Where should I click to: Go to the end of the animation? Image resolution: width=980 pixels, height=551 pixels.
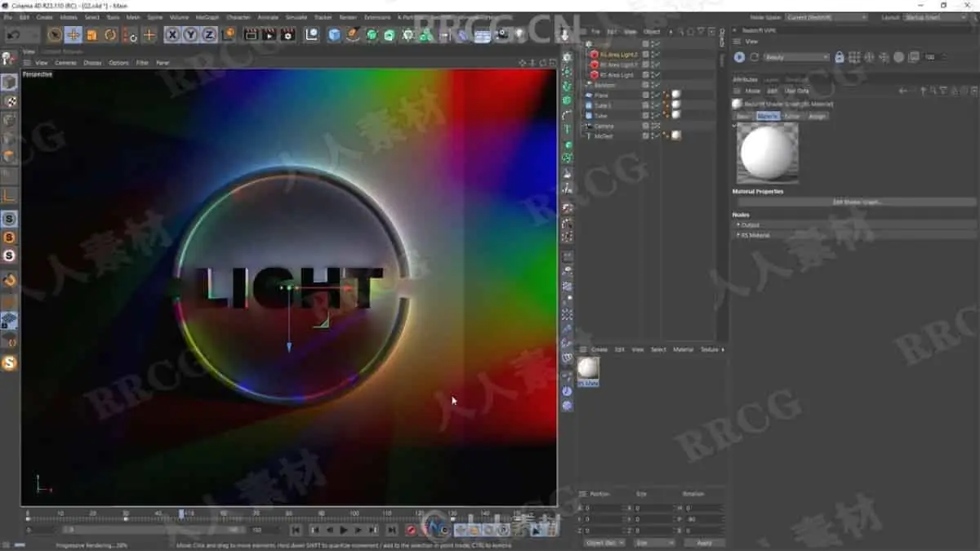pos(390,531)
